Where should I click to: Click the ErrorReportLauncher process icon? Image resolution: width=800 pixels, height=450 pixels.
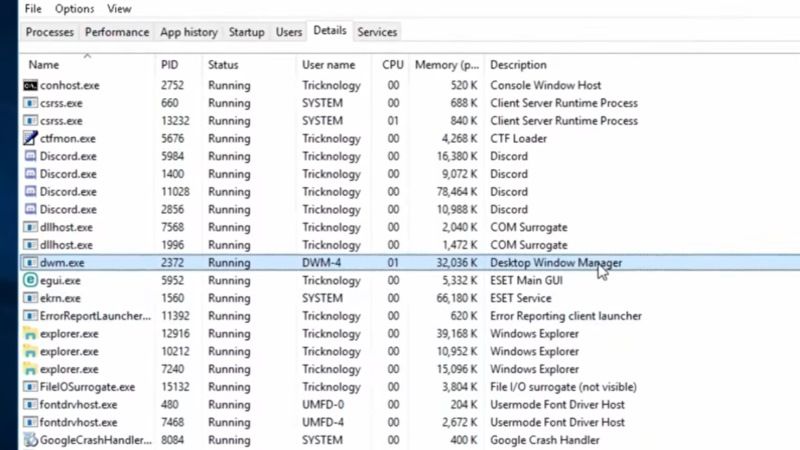pyautogui.click(x=30, y=316)
